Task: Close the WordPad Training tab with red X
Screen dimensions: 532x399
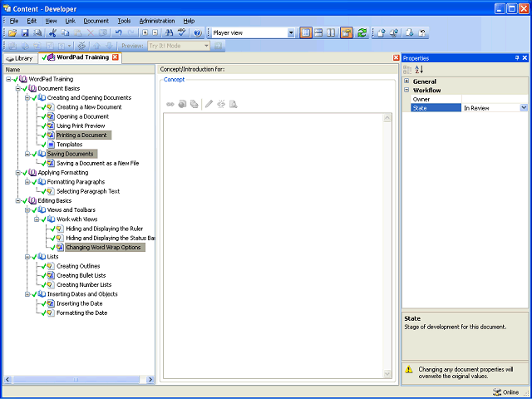Action: 116,57
